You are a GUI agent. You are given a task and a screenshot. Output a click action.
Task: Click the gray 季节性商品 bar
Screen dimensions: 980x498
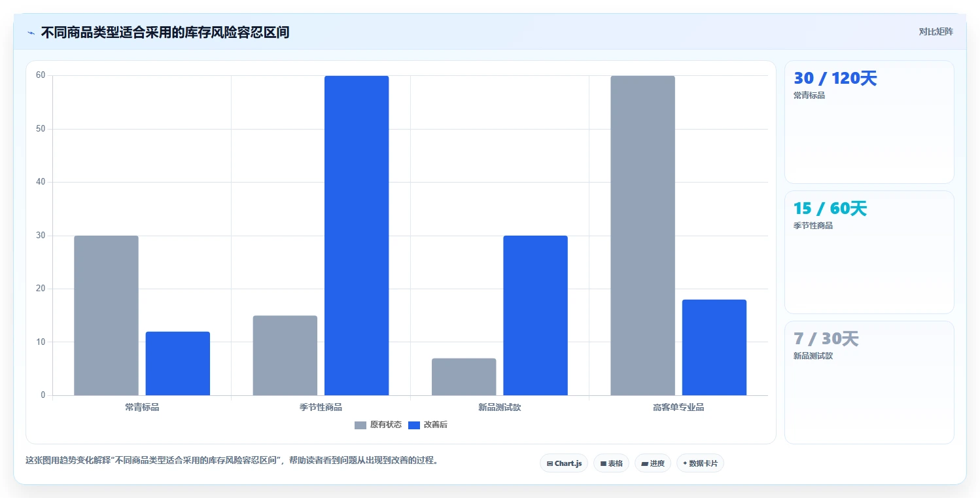(285, 355)
